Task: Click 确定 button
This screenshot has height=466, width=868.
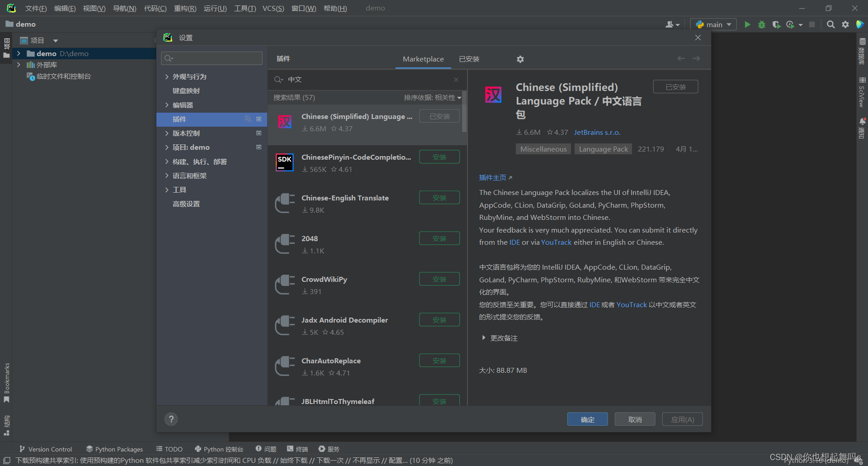Action: (x=588, y=419)
